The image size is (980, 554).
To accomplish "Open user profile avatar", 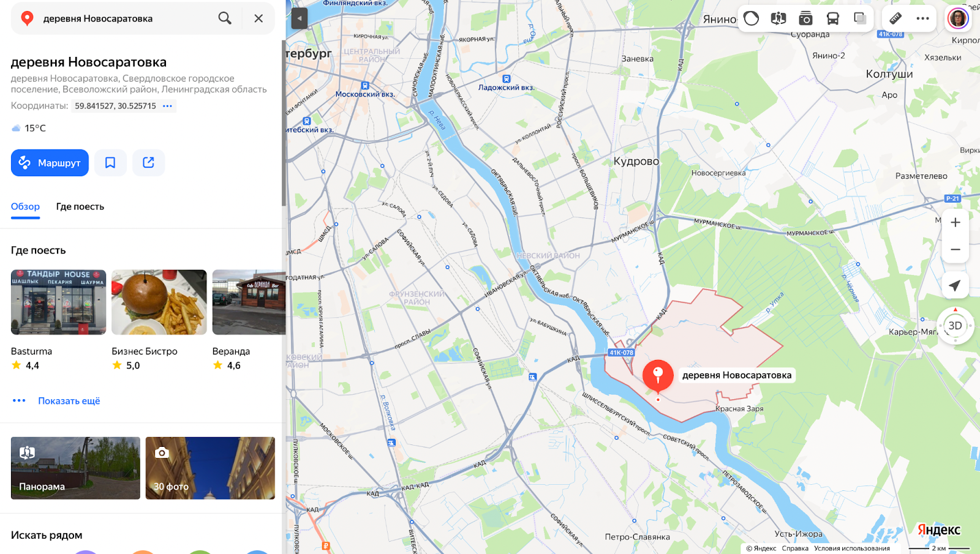I will [x=958, y=18].
